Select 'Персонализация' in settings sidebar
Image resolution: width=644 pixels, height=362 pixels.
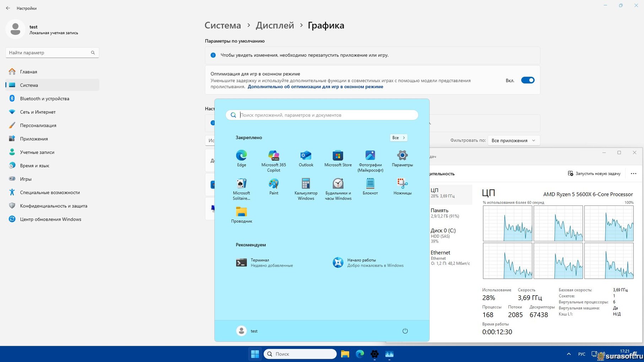click(x=38, y=125)
